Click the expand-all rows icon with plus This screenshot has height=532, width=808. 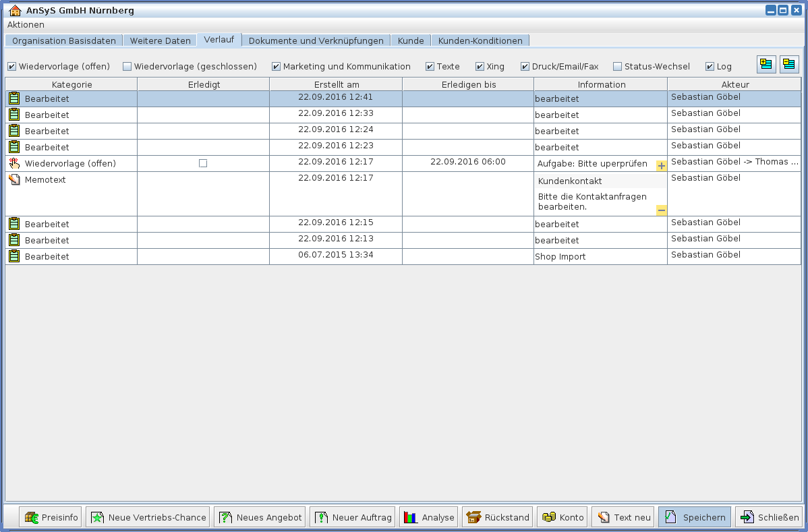[x=766, y=65]
